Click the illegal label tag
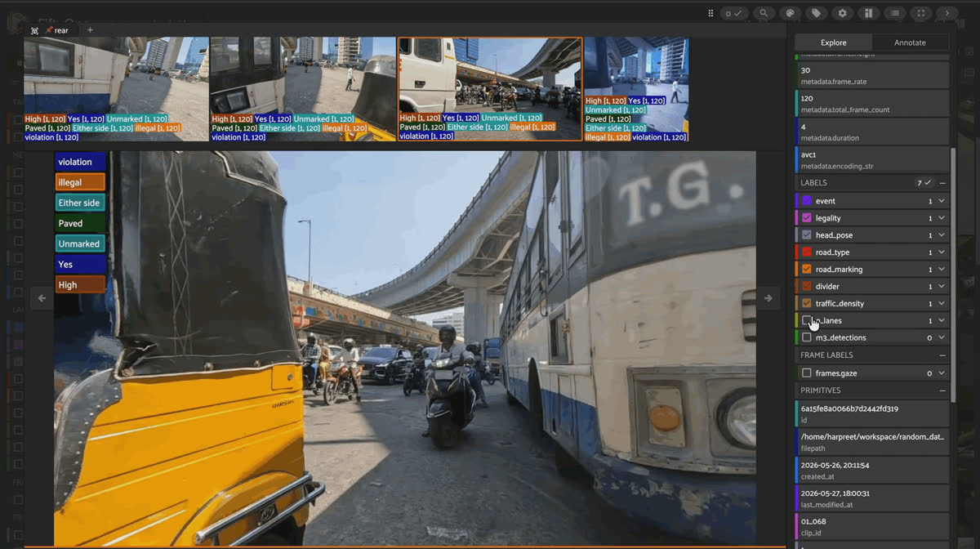Viewport: 980px width, 549px height. tap(80, 182)
